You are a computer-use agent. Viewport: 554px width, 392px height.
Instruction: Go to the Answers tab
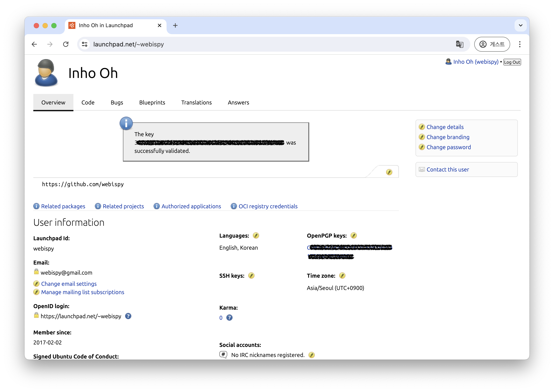click(239, 102)
